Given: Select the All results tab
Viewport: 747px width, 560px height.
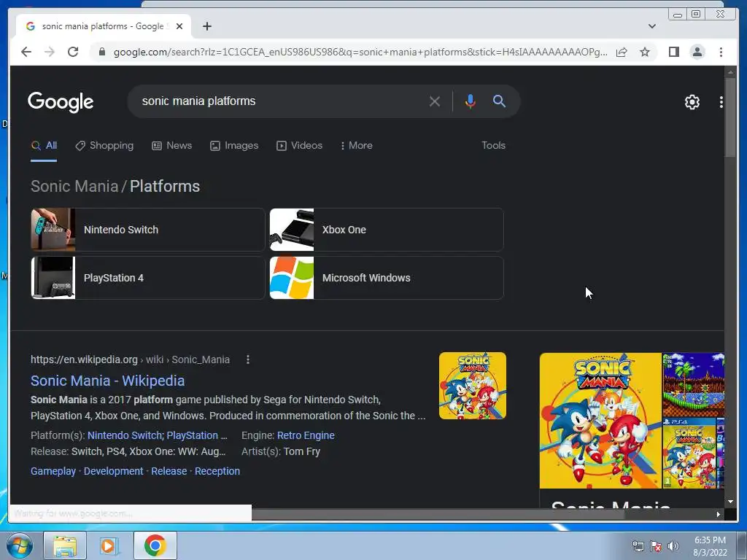Looking at the screenshot, I should point(44,146).
